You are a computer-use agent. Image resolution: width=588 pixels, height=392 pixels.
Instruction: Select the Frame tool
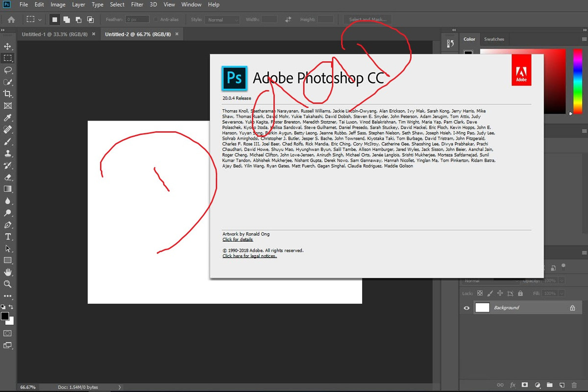(x=8, y=106)
